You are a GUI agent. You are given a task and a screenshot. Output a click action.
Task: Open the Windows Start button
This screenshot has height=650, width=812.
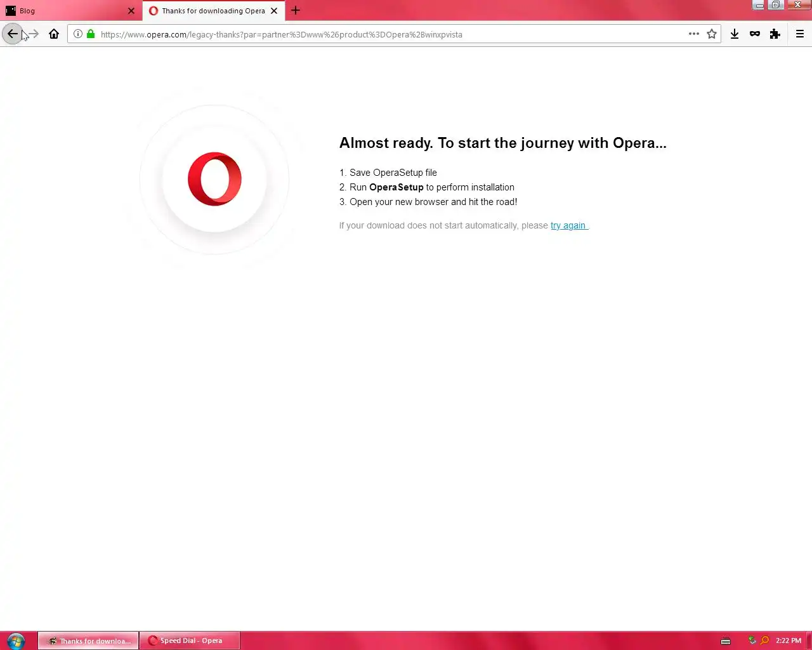point(16,640)
